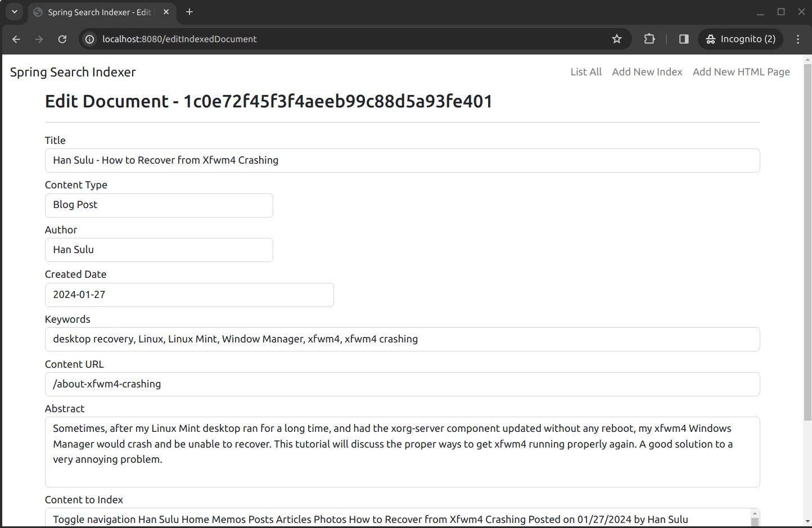Open the Incognito profile menu

[741, 39]
